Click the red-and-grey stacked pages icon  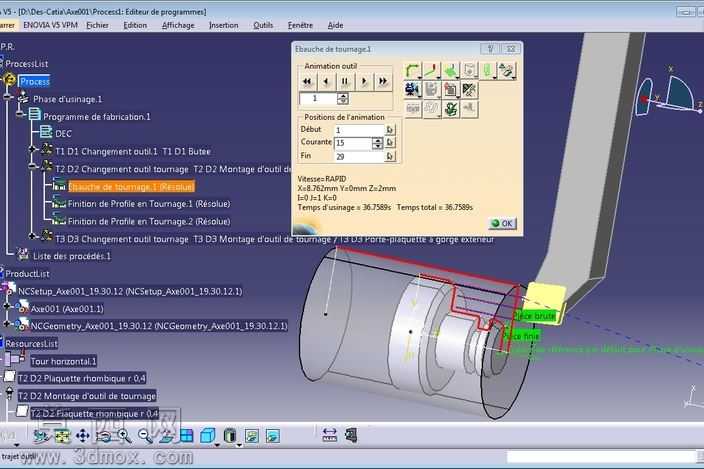(x=450, y=90)
